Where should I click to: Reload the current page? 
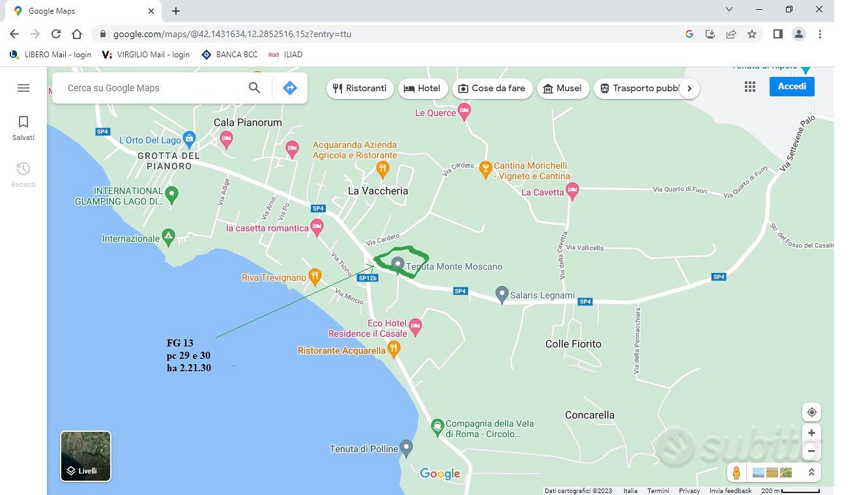point(56,34)
